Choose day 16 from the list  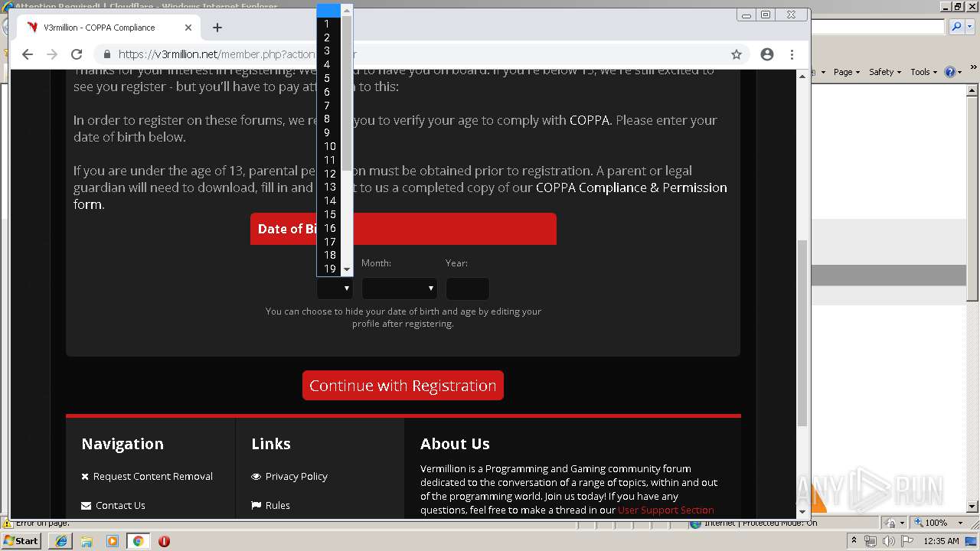[328, 228]
